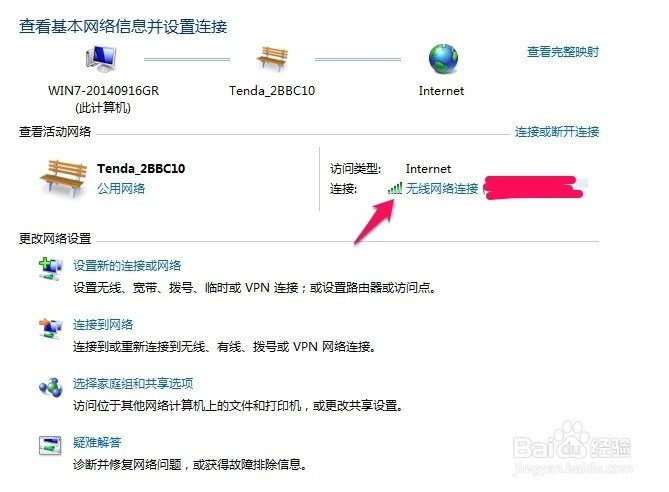Launch 疑难解答 troubleshooter link
This screenshot has height=492, width=669.
pos(97,442)
